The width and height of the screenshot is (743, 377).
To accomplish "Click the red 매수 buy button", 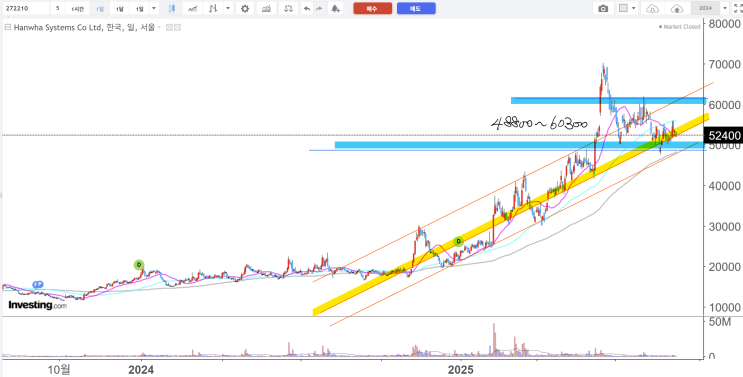I will click(x=372, y=8).
